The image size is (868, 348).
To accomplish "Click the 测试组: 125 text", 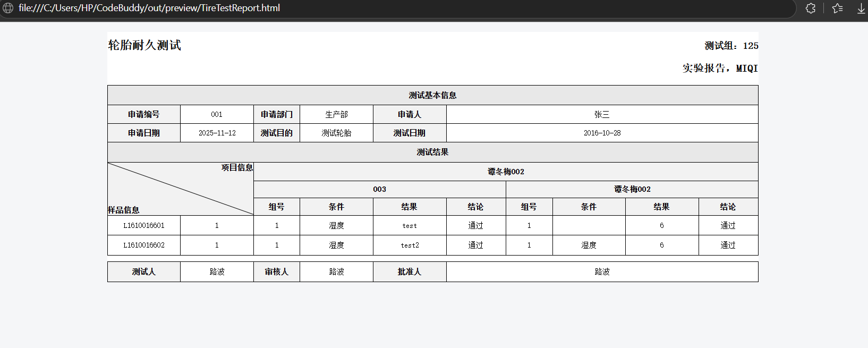I will click(731, 46).
